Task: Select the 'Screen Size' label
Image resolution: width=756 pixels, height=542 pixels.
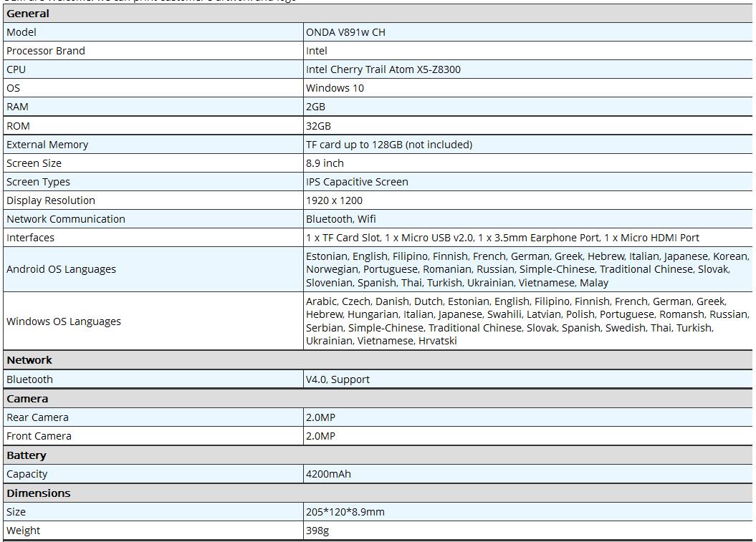Action: tap(34, 163)
